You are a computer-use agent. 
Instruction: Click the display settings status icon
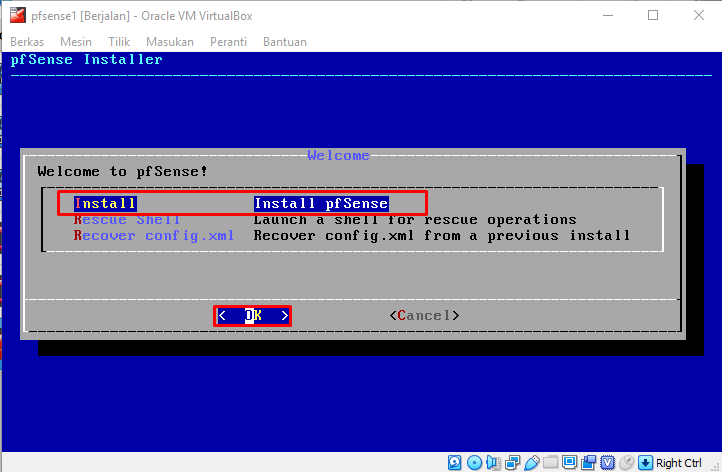coord(570,462)
